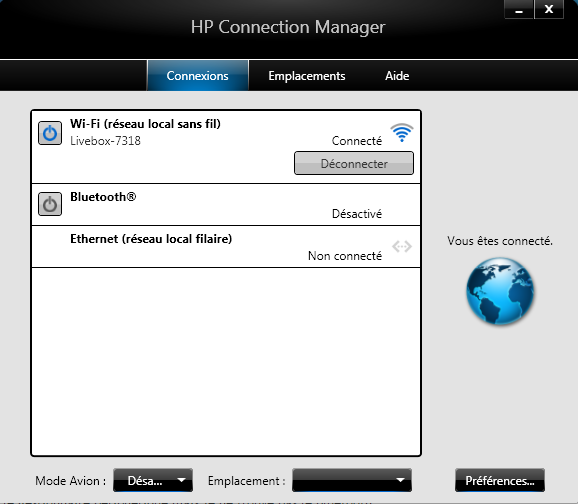Minimize the HP Connection Manager window
The width and height of the screenshot is (578, 504).
519,9
